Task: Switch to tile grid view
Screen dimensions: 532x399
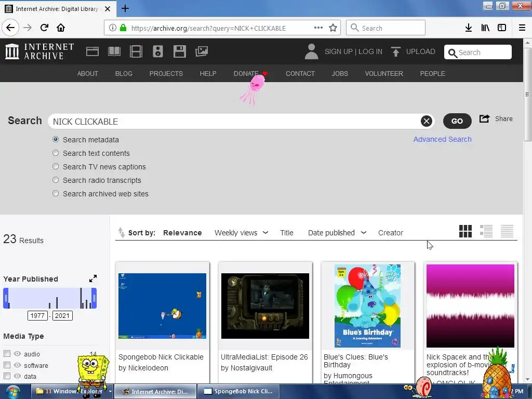Action: point(465,231)
